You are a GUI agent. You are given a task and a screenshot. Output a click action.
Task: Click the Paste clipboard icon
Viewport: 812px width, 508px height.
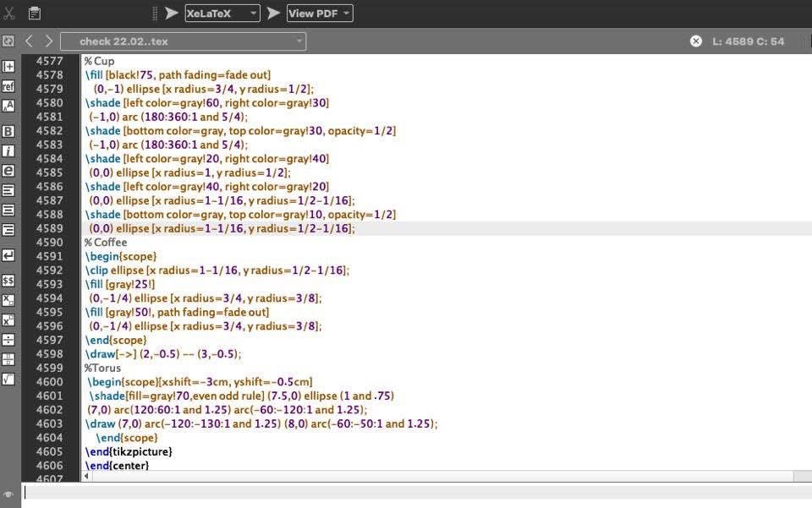pyautogui.click(x=35, y=13)
